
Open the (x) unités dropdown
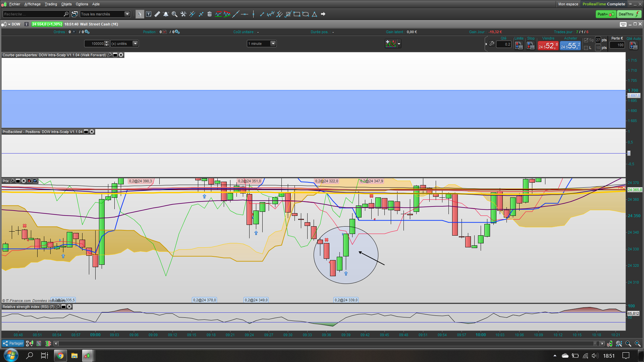(x=135, y=44)
